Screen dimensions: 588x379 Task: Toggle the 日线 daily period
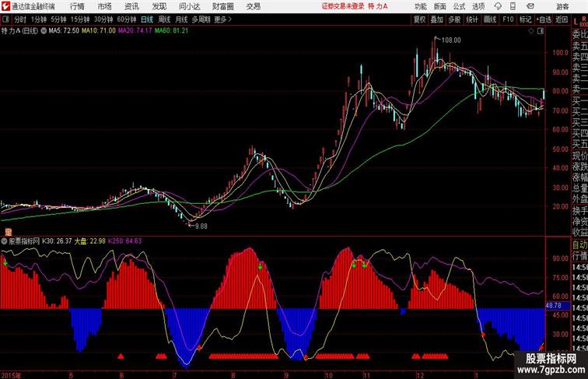[x=147, y=19]
